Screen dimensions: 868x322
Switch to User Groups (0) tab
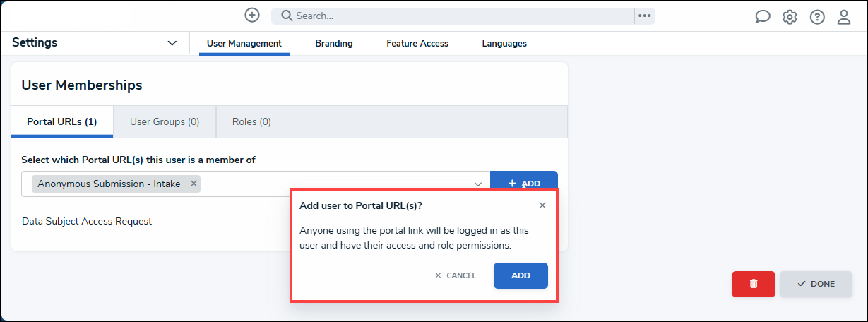165,121
